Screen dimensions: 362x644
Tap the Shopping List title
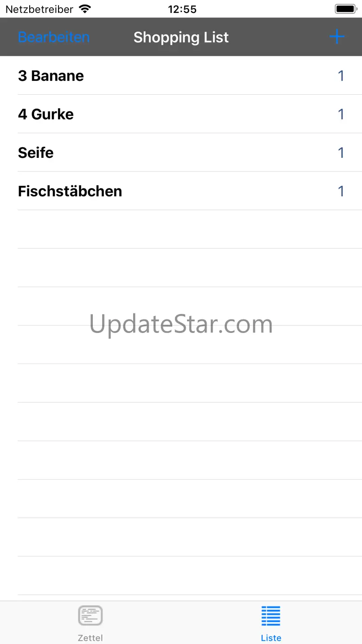pyautogui.click(x=181, y=37)
